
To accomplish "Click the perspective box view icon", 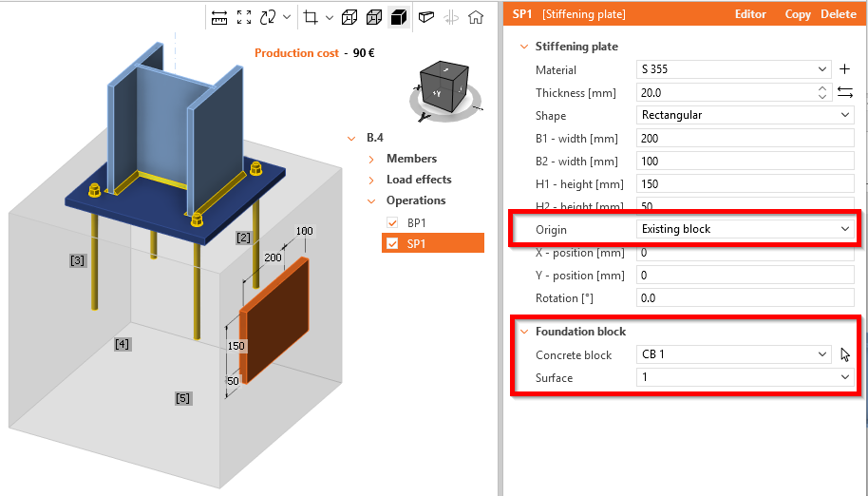I will pyautogui.click(x=426, y=17).
